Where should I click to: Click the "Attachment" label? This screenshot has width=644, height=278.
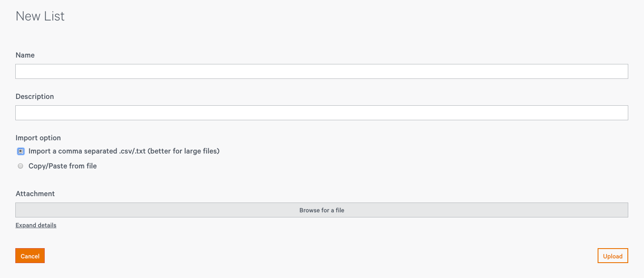[35, 194]
